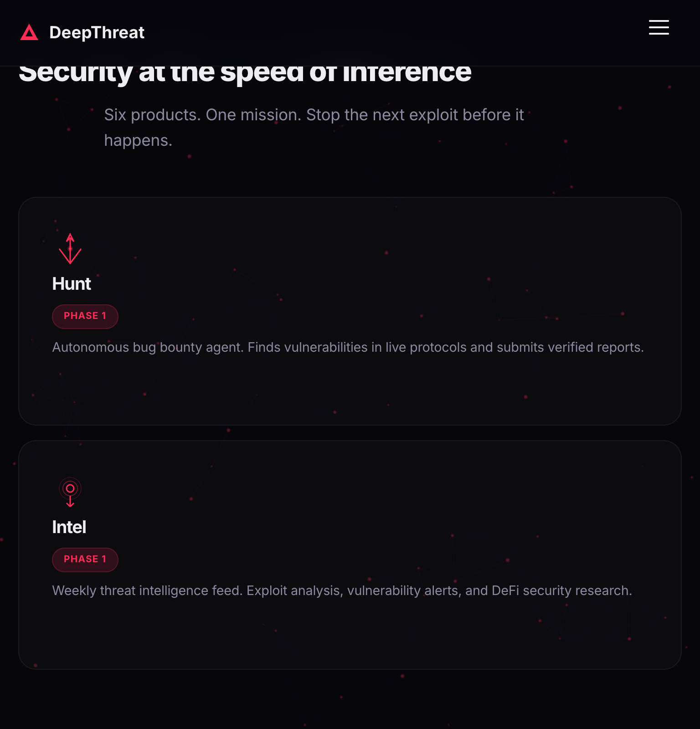Click the DeepThreat red triangle logo
The image size is (700, 729).
(x=29, y=32)
